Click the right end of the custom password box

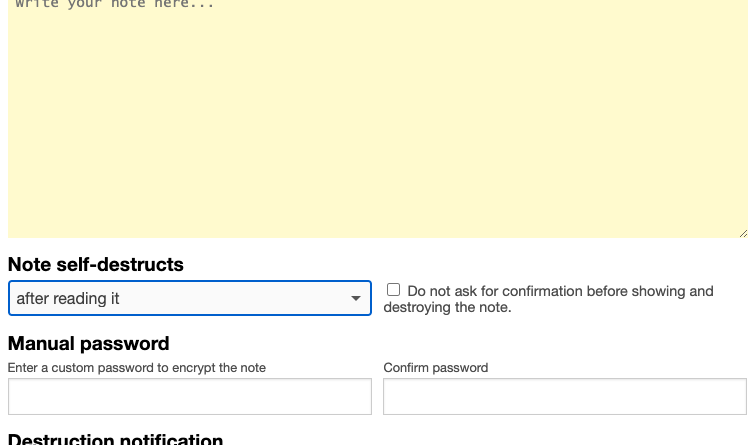pyautogui.click(x=363, y=396)
